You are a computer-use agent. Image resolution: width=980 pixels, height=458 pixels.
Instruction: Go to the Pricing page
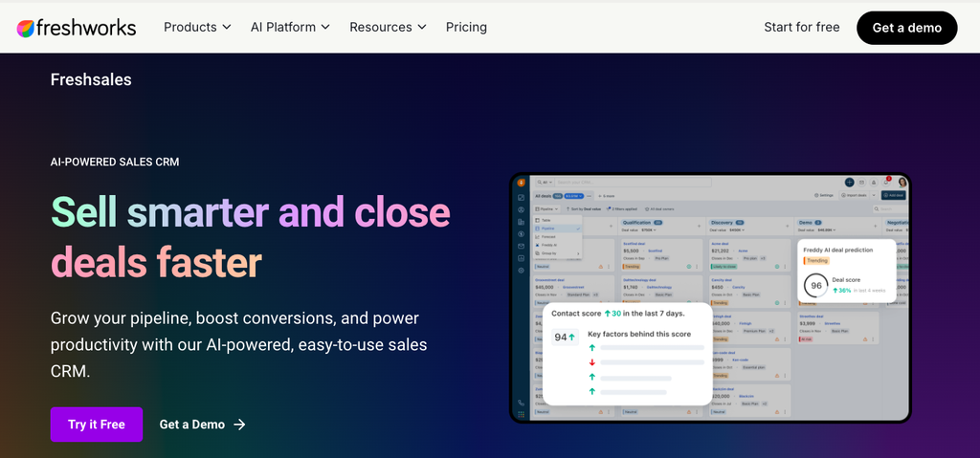click(x=466, y=28)
